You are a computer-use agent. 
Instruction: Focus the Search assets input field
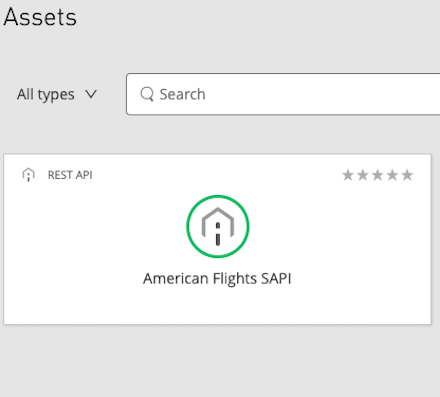283,94
